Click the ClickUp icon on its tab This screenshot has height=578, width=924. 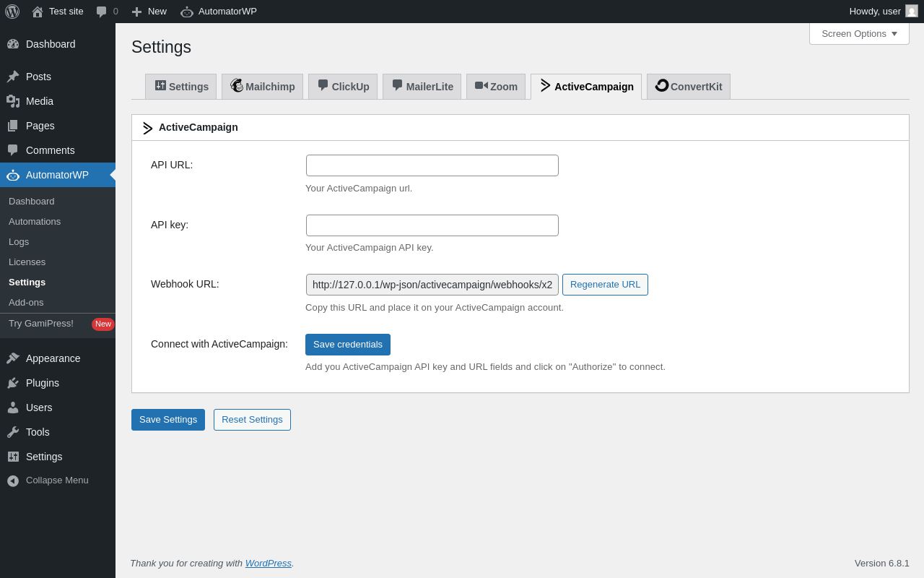pyautogui.click(x=323, y=85)
